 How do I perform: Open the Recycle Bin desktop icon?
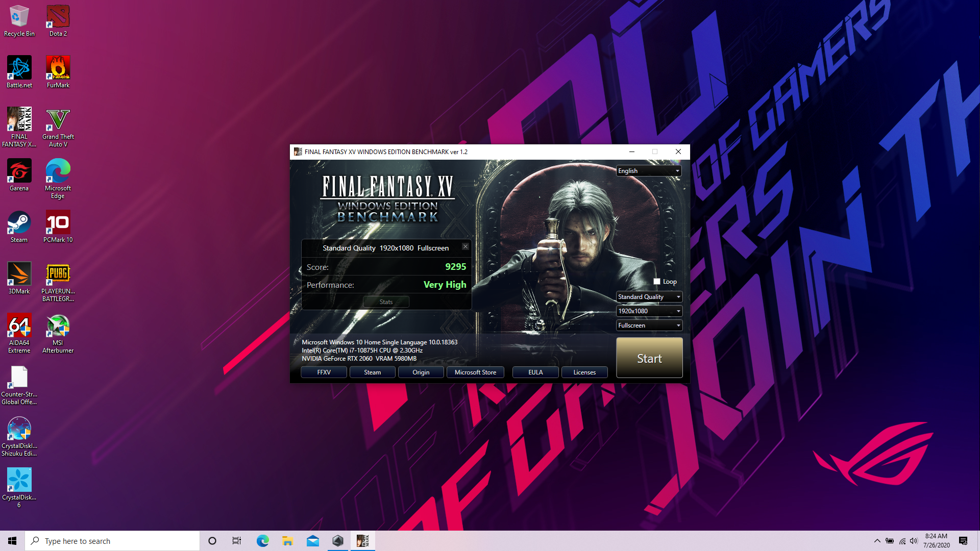(19, 21)
